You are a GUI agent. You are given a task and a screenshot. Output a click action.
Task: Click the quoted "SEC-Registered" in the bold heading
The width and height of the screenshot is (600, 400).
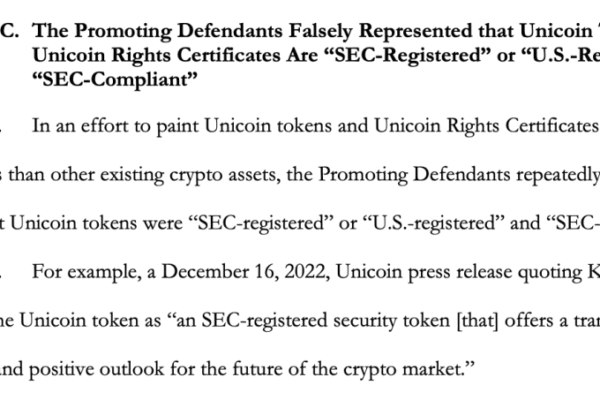pyautogui.click(x=408, y=56)
